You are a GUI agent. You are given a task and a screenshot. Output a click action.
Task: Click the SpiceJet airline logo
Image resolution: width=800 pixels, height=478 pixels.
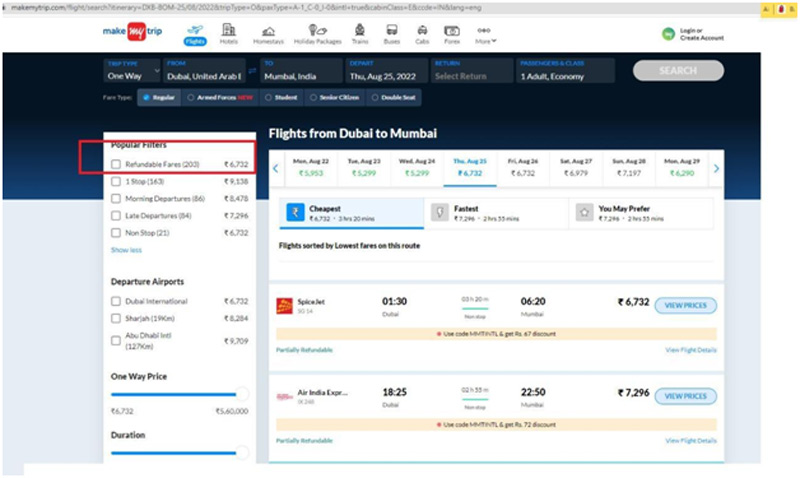pyautogui.click(x=284, y=306)
